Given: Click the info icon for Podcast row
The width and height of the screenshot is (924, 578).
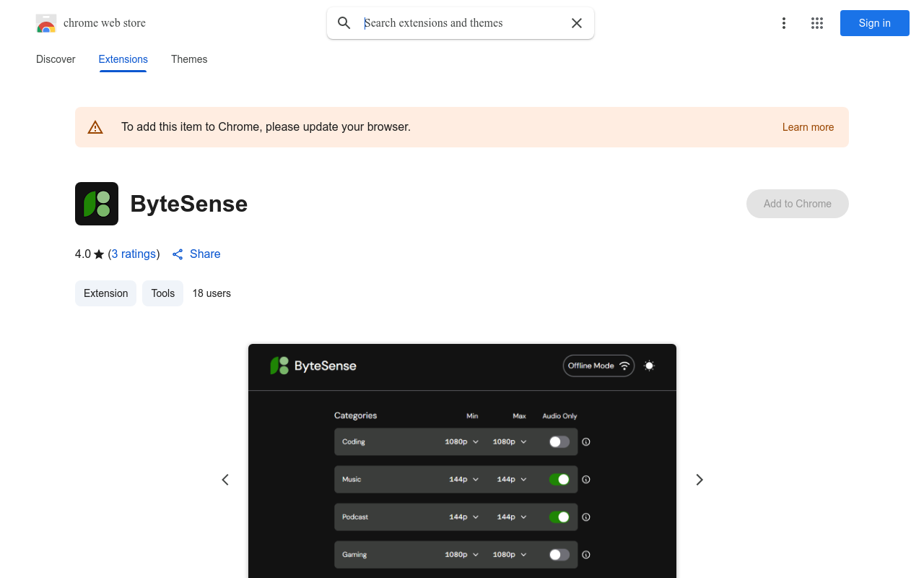Looking at the screenshot, I should pos(586,517).
